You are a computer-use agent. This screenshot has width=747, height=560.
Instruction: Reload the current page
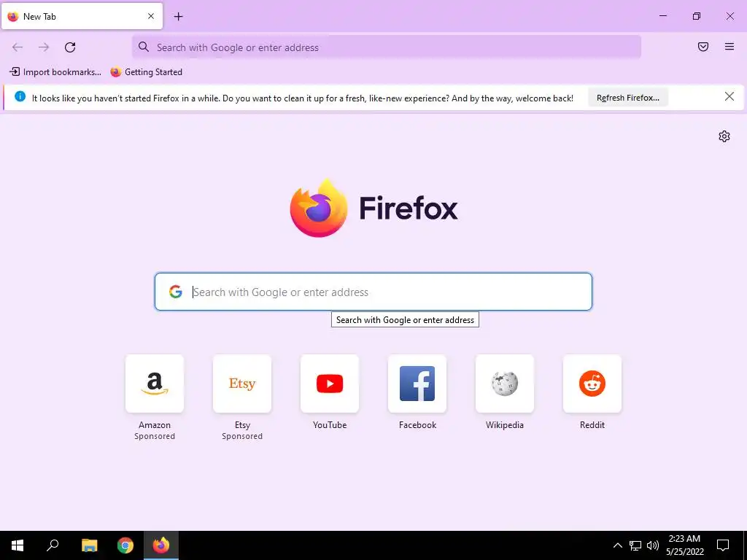point(70,47)
